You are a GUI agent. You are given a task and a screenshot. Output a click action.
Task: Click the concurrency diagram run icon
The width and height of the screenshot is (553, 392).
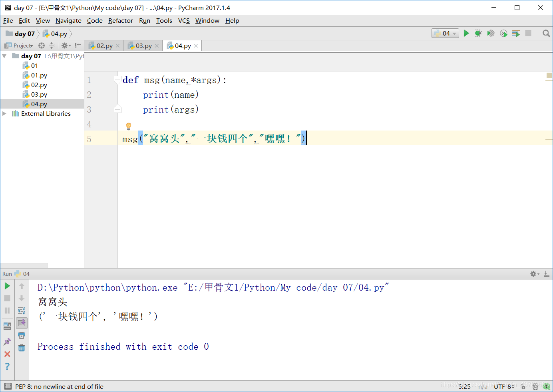[516, 34]
